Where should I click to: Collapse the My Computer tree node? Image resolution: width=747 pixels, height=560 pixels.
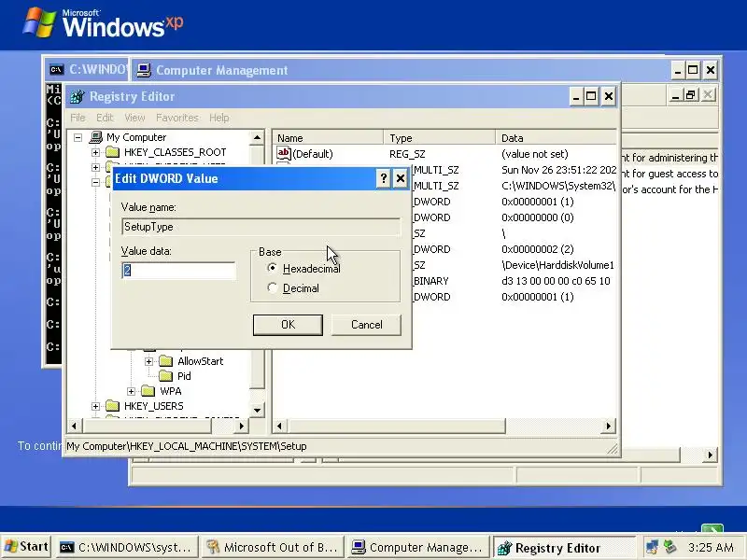[x=78, y=137]
